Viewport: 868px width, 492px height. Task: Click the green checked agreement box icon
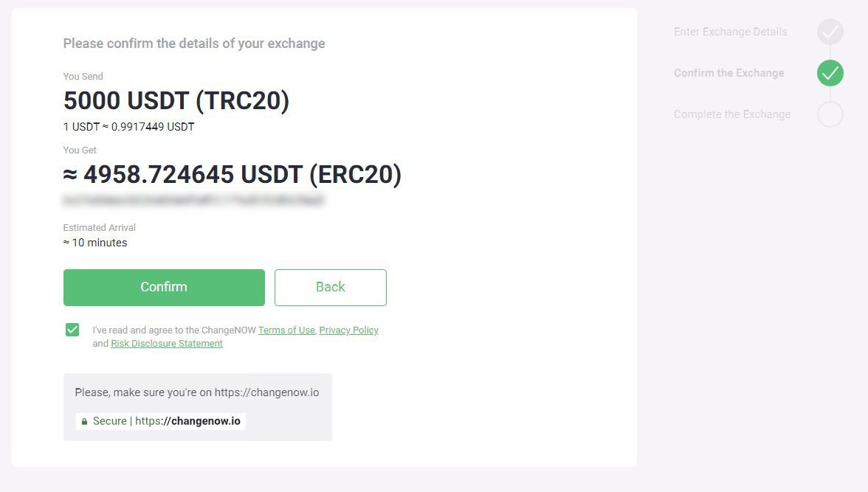click(72, 330)
